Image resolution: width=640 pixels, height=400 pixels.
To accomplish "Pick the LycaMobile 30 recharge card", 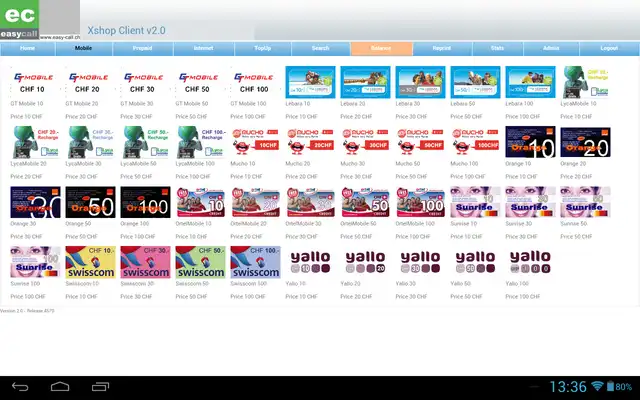I will click(90, 142).
